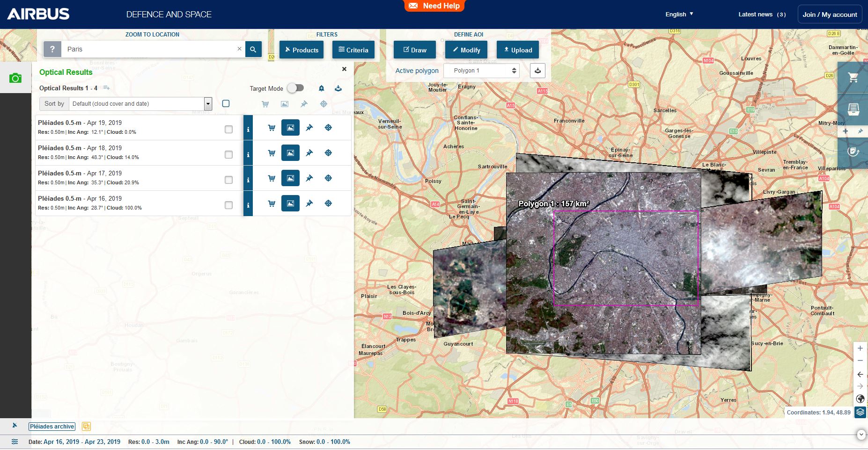Viewport: 868px width, 450px height.
Task: Tick the select-all results checkbox
Action: pyautogui.click(x=226, y=104)
